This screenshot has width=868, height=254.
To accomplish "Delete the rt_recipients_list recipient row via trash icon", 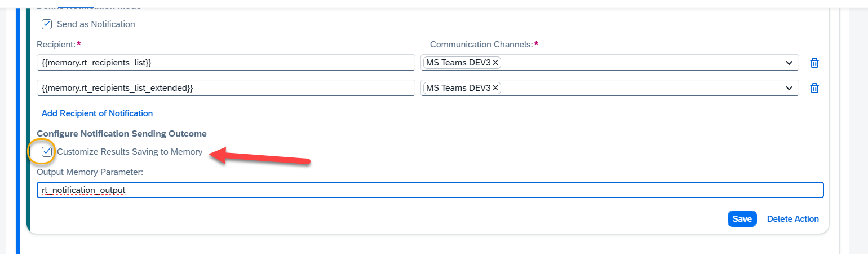I will coord(814,63).
